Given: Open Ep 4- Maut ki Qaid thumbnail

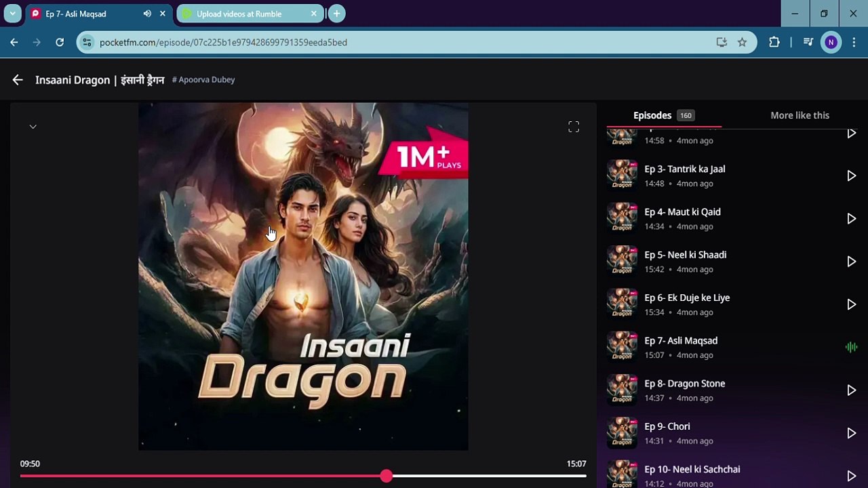Looking at the screenshot, I should (622, 218).
